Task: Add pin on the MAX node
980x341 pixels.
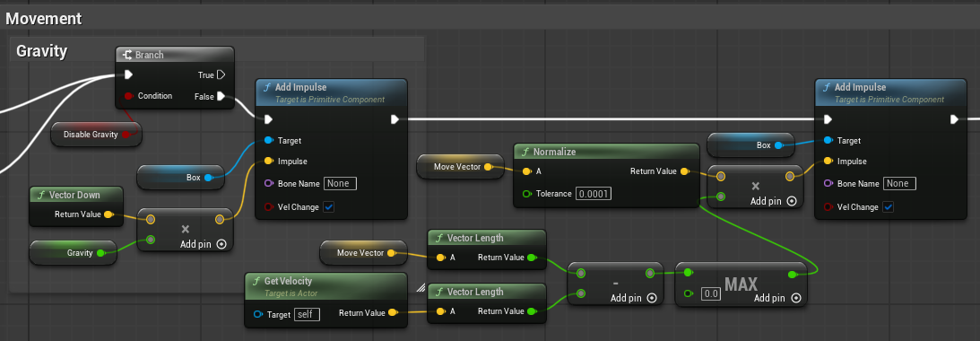Action: [x=777, y=298]
